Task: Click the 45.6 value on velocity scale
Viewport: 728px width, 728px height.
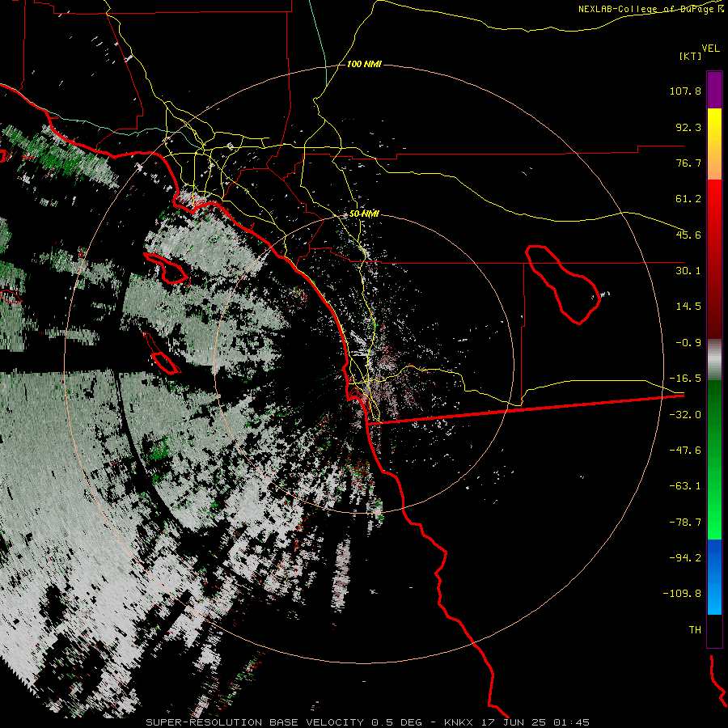Action: click(688, 235)
